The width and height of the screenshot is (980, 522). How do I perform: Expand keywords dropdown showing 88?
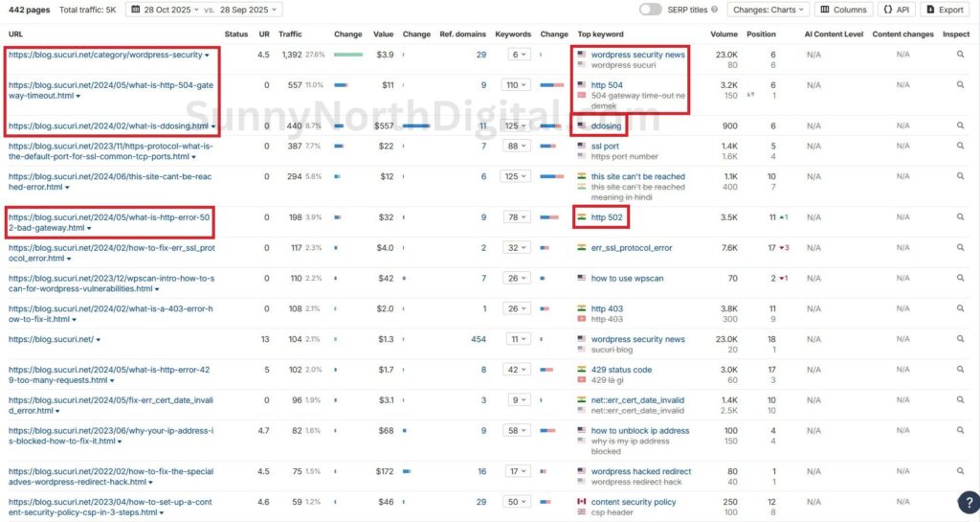[516, 146]
